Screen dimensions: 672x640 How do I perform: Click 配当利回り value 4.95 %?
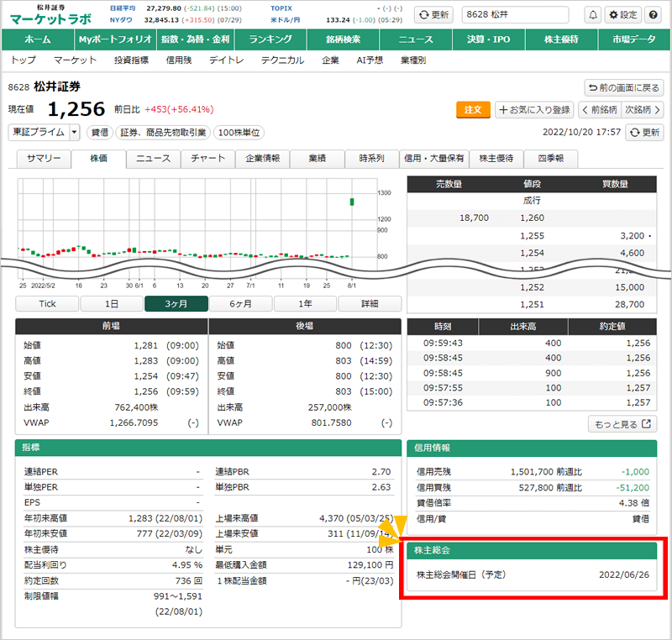coord(186,565)
